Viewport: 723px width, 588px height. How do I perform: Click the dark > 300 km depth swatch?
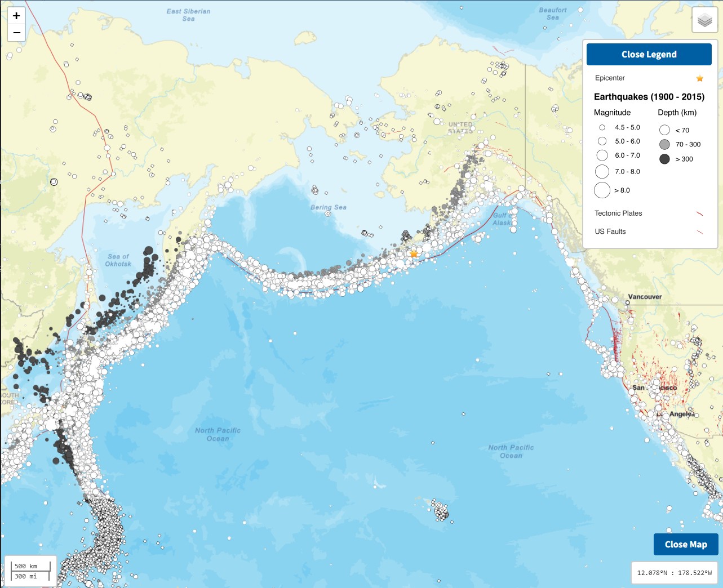664,159
